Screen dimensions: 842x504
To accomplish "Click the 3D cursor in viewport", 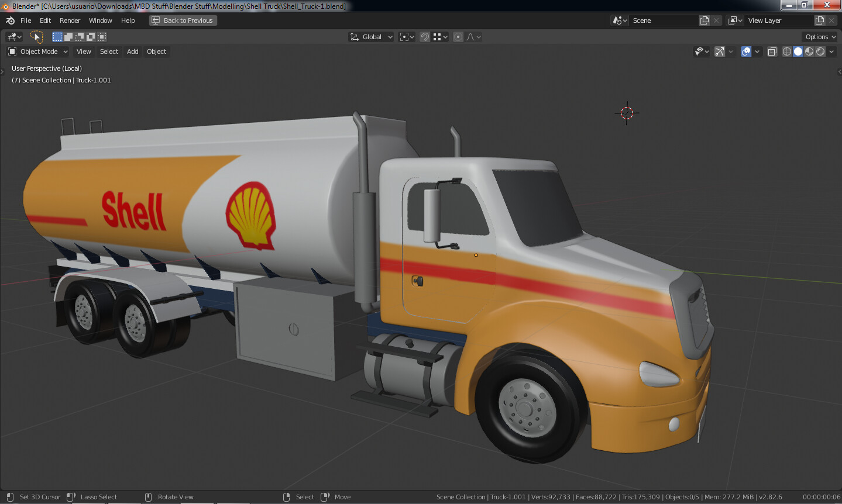I will (x=627, y=113).
